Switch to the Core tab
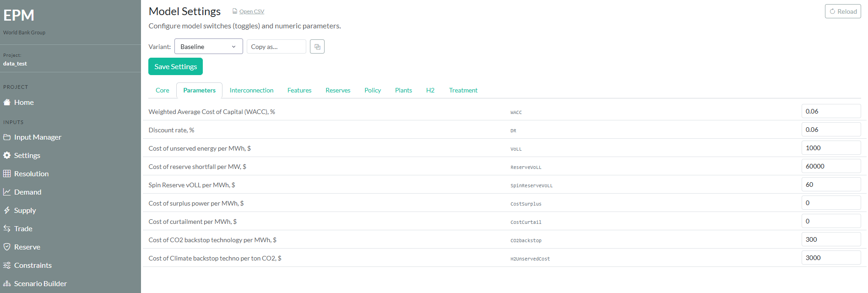This screenshot has width=868, height=293. coord(163,90)
